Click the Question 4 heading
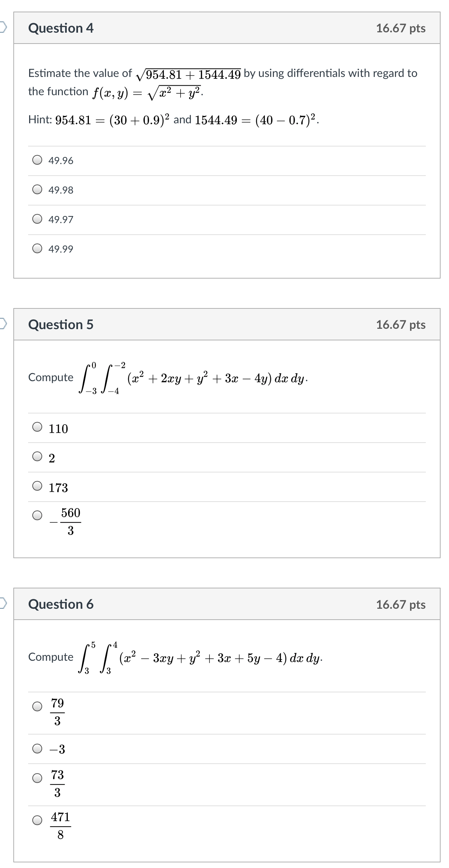Screen dimensions: 449x868 coord(61,28)
